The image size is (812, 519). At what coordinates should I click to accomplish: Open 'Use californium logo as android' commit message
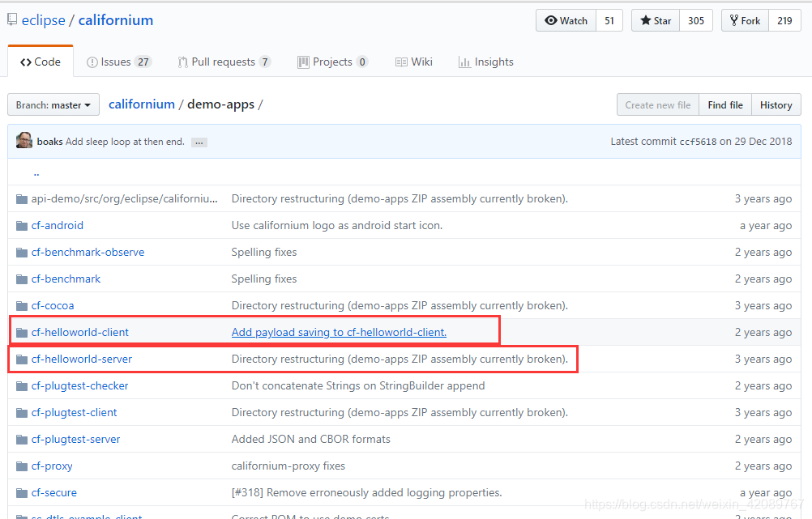coord(336,226)
